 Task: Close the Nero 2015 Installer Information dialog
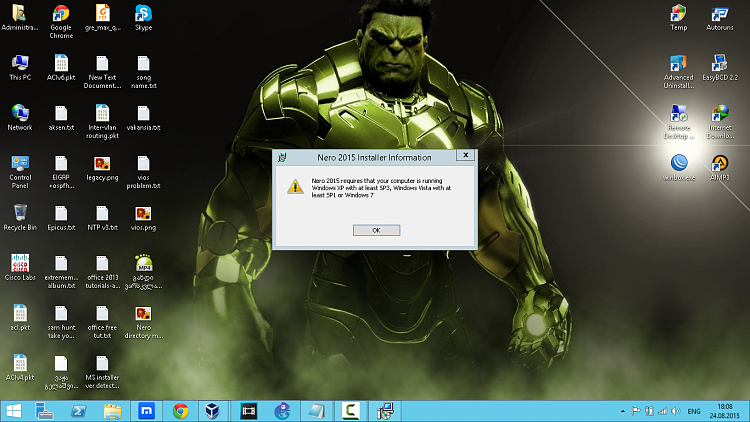click(x=465, y=155)
